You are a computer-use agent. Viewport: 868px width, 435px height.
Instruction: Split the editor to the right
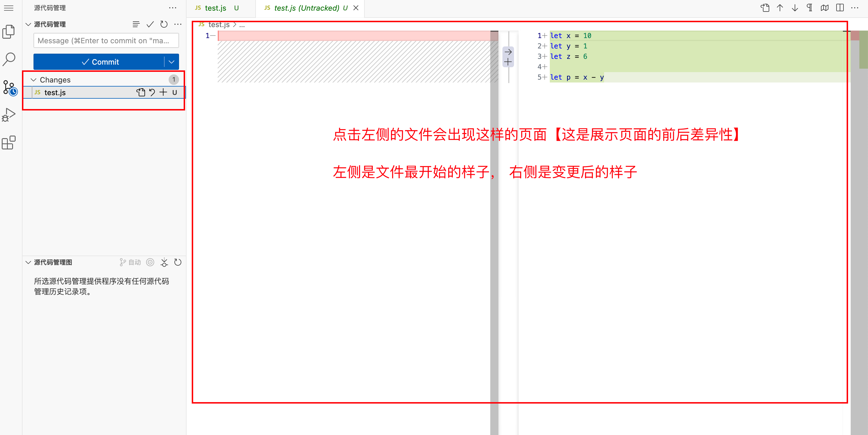[840, 8]
